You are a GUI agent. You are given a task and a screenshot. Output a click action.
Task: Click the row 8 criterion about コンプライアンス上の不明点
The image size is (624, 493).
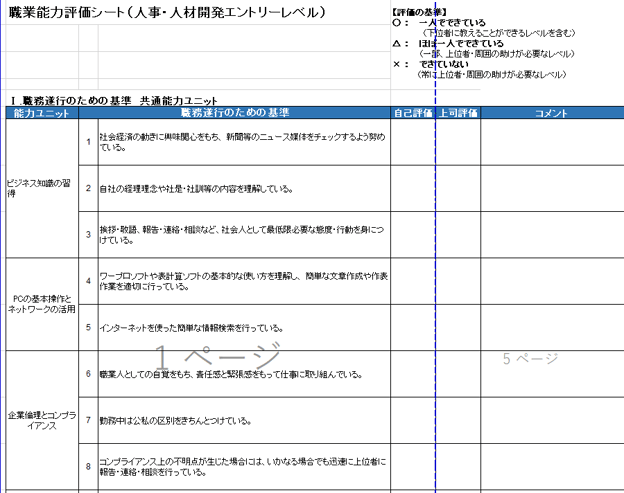pyautogui.click(x=244, y=467)
